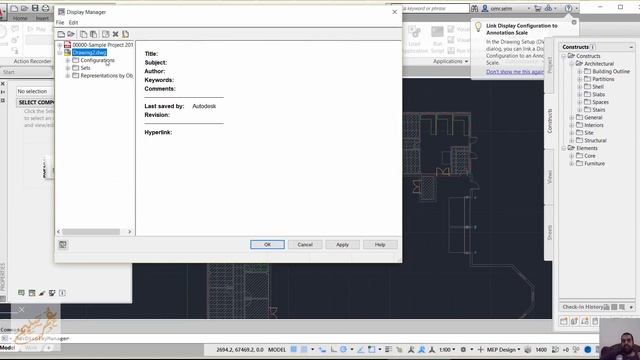Screen dimensions: 640x360
Task: Open the 1:100 annotation scale dropdown
Action: click(x=447, y=349)
